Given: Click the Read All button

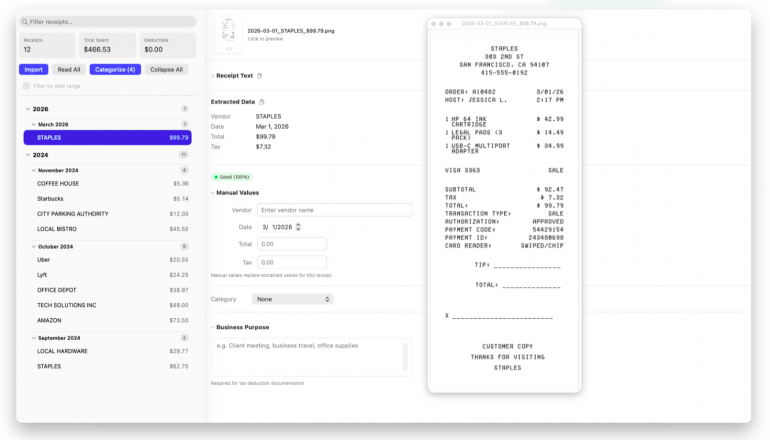Looking at the screenshot, I should click(69, 69).
